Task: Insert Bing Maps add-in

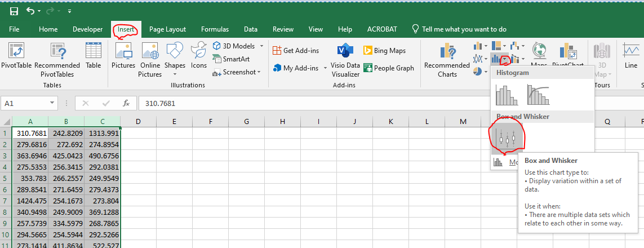Action: tap(384, 51)
